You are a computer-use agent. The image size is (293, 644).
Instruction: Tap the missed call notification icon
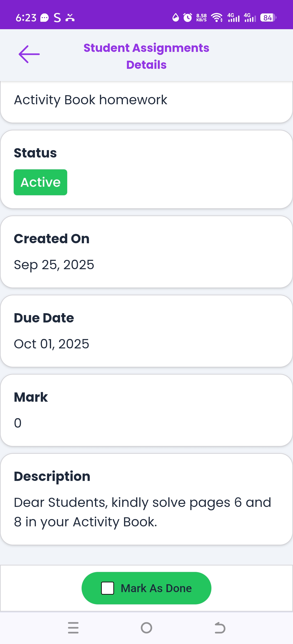[x=70, y=18]
